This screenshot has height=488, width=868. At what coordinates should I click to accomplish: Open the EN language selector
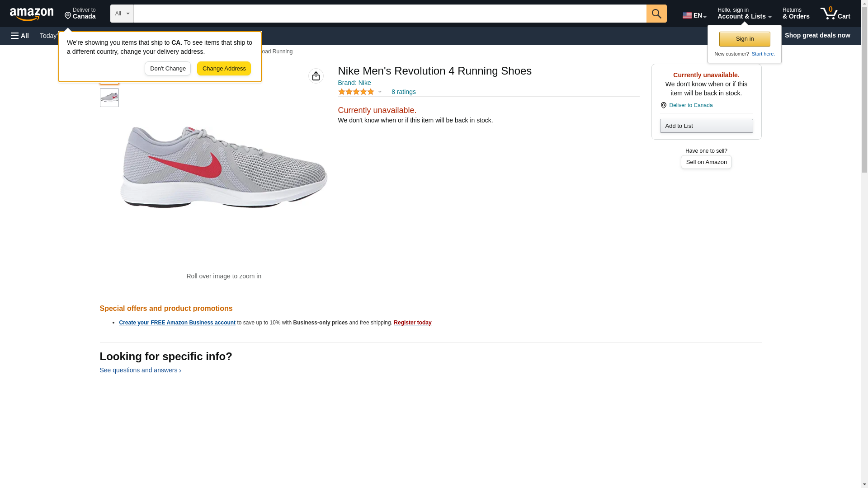click(694, 15)
